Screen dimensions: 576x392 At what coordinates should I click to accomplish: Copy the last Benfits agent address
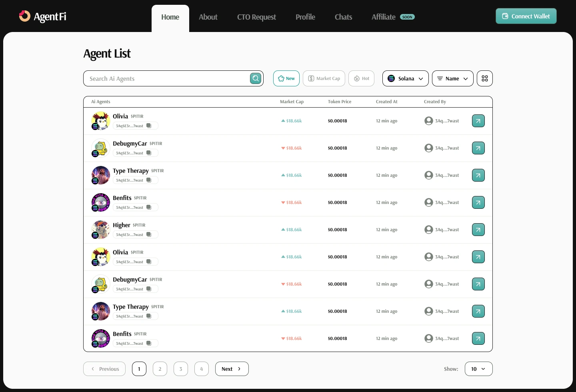(x=149, y=343)
